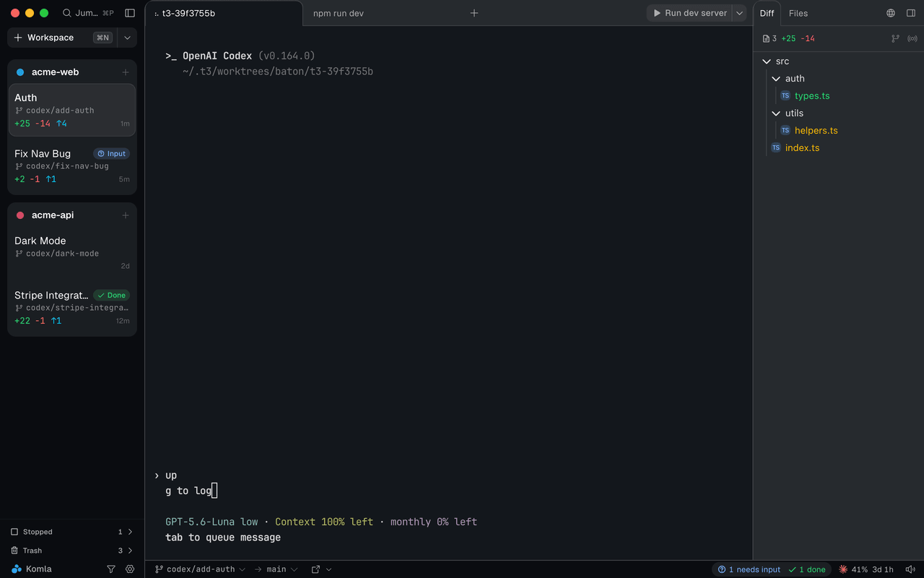This screenshot has height=578, width=924.
Task: Open the Fix Nav Bug task
Action: pyautogui.click(x=72, y=165)
